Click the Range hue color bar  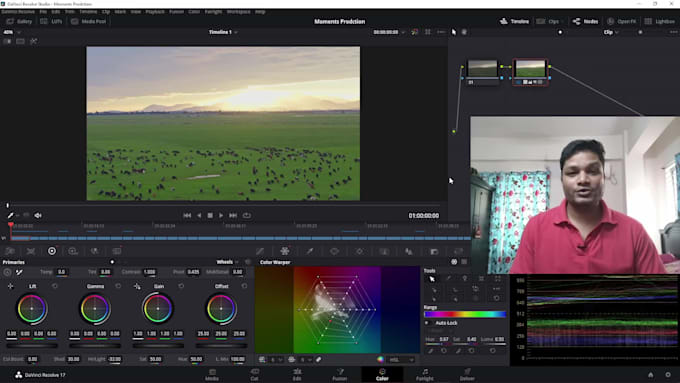(465, 314)
